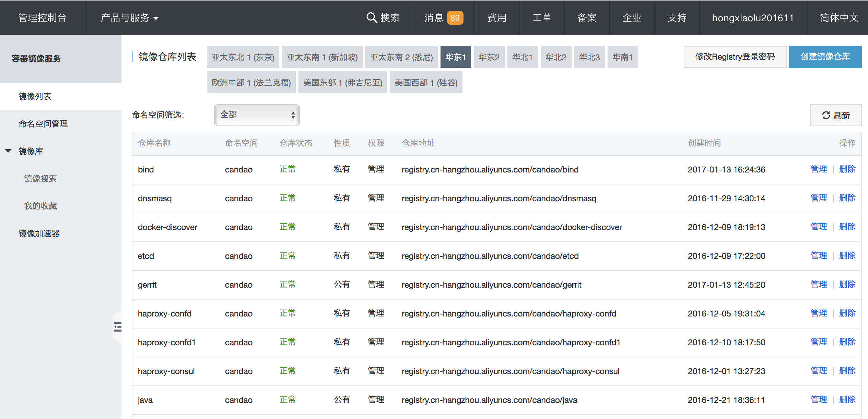
Task: Open the 备案 menu
Action: 587,18
